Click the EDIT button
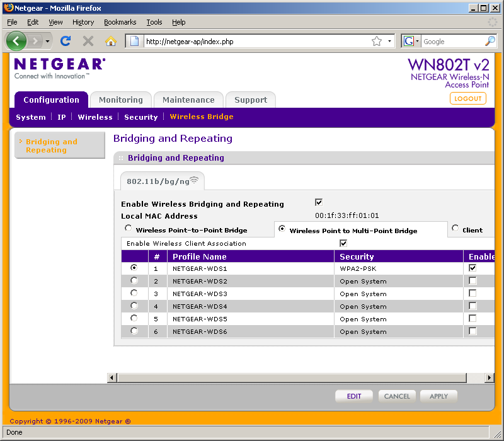This screenshot has height=441, width=504. 354,396
